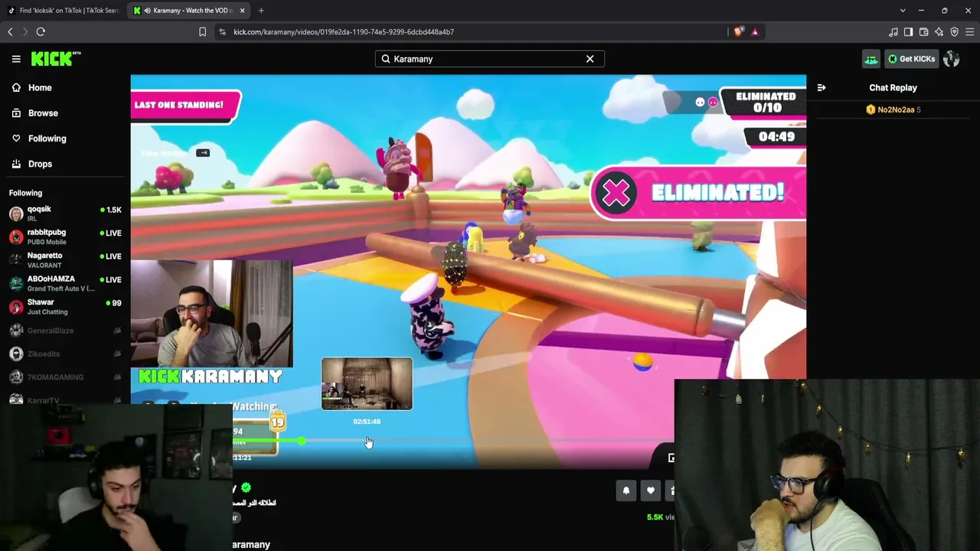Open offline channel GeneralBlaze
This screenshot has height=551, width=980.
65,331
